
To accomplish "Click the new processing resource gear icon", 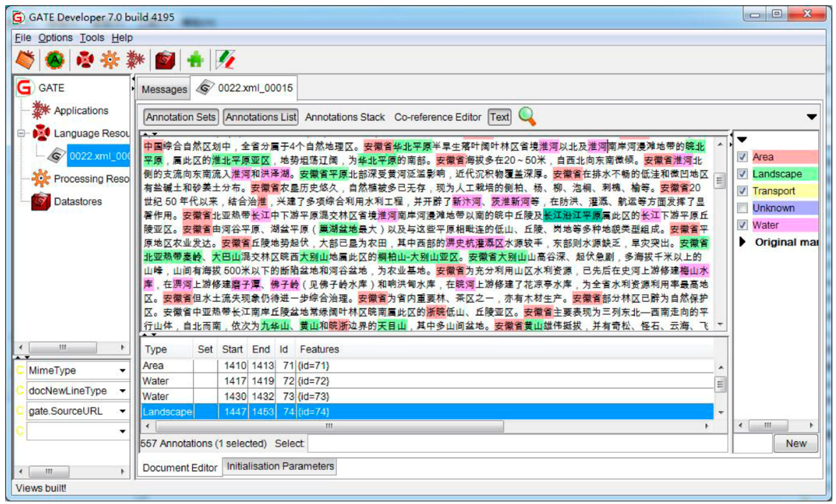I will point(110,60).
